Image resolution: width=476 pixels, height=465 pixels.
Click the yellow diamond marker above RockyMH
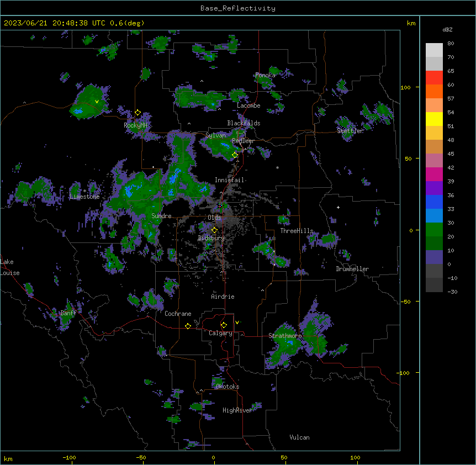(x=138, y=113)
